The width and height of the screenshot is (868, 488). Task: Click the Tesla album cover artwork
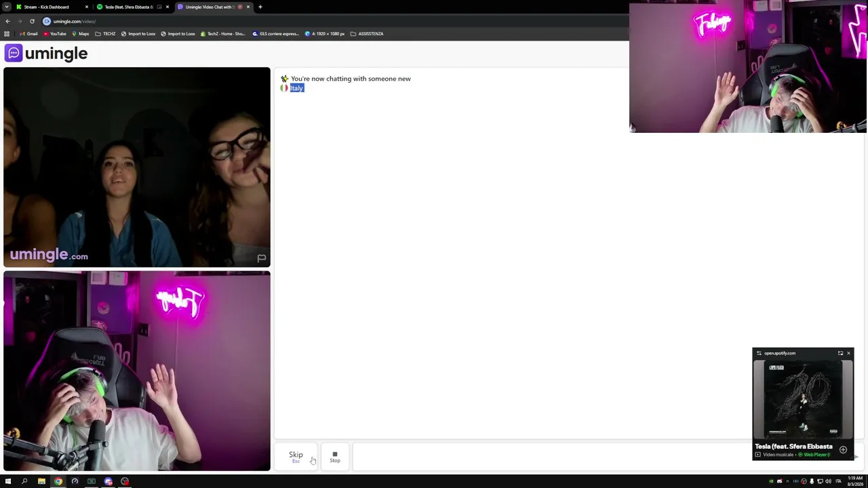(803, 400)
